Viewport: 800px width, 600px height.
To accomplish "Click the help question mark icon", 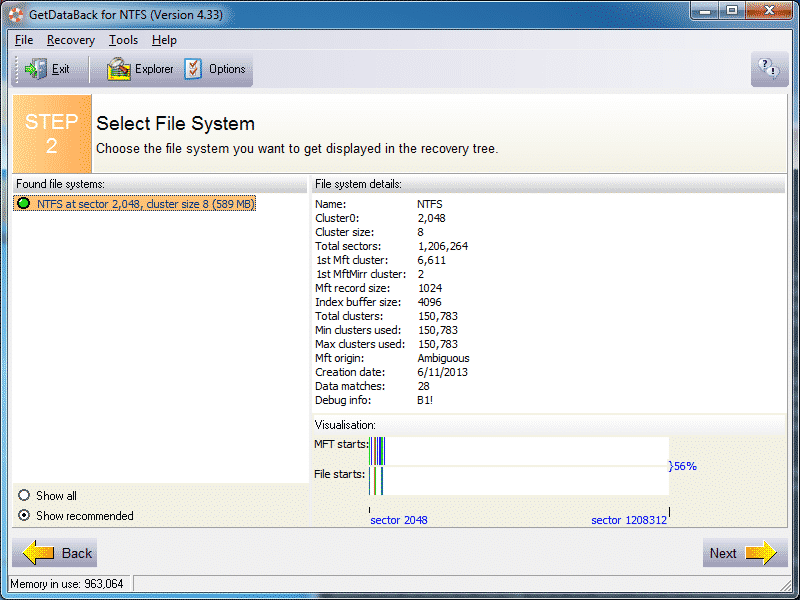I will (769, 69).
